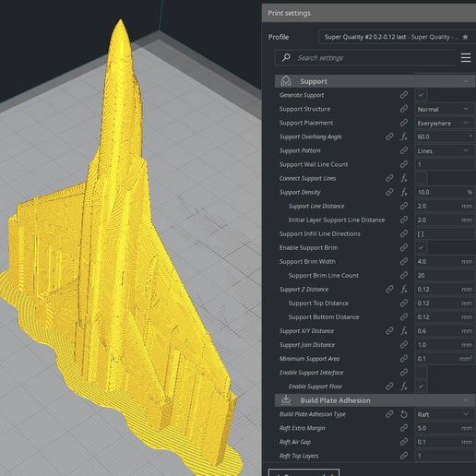Open the settings visibility hamburger menu
Screen dimensions: 476x476
466,58
